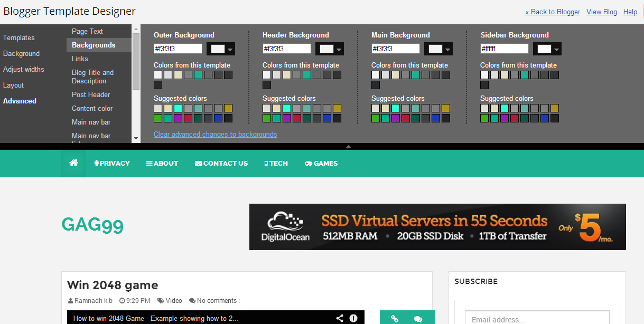Image resolution: width=644 pixels, height=324 pixels.
Task: Click the Main Background hex input field
Action: [x=396, y=49]
